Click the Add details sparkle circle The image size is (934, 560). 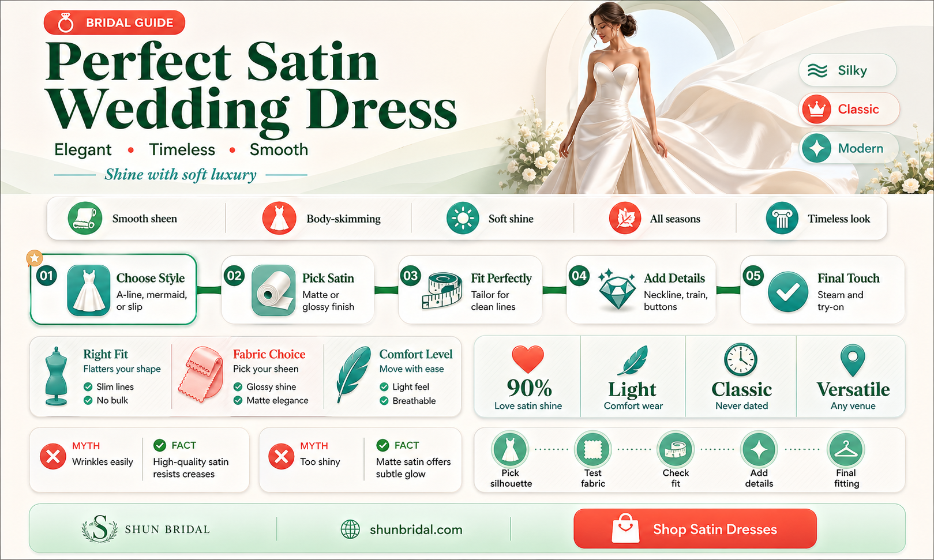(759, 449)
